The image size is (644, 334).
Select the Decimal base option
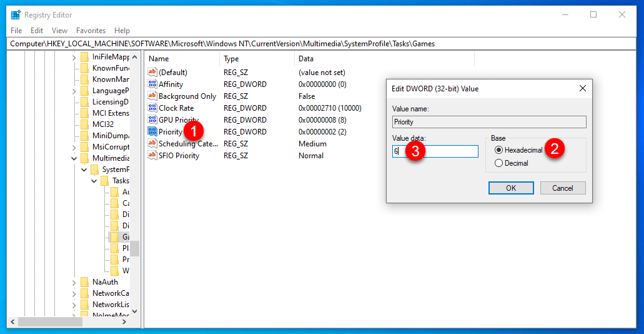(x=512, y=163)
